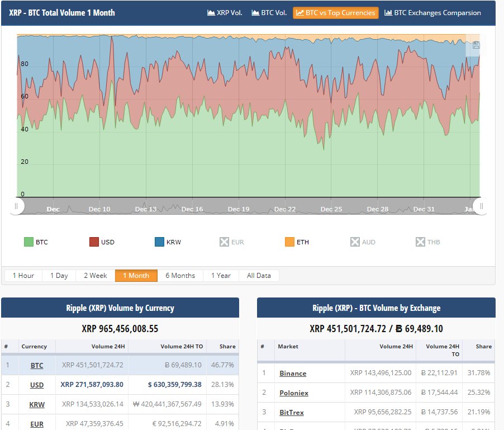Toggle BTC series in the legend

click(36, 242)
